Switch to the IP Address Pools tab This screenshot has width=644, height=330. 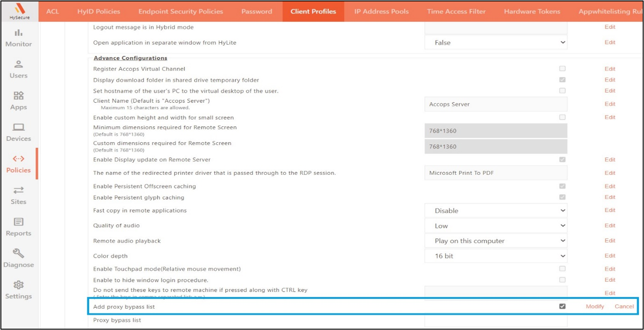coord(381,11)
